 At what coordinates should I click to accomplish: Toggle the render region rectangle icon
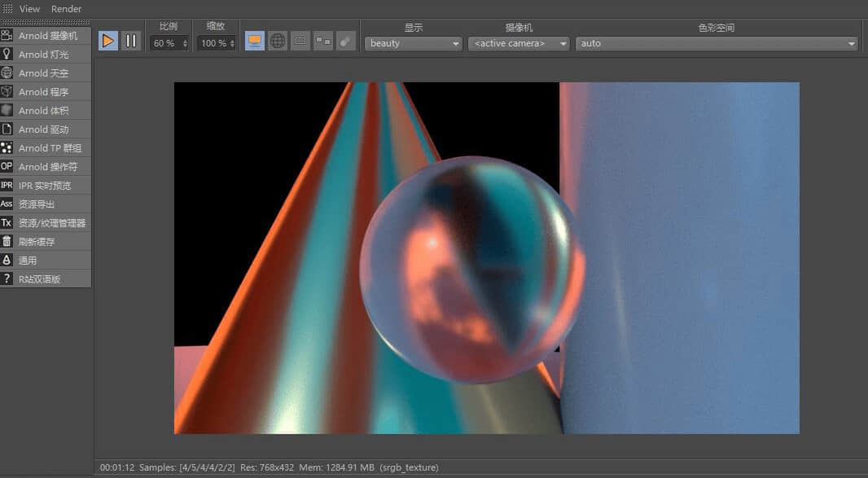(x=300, y=41)
